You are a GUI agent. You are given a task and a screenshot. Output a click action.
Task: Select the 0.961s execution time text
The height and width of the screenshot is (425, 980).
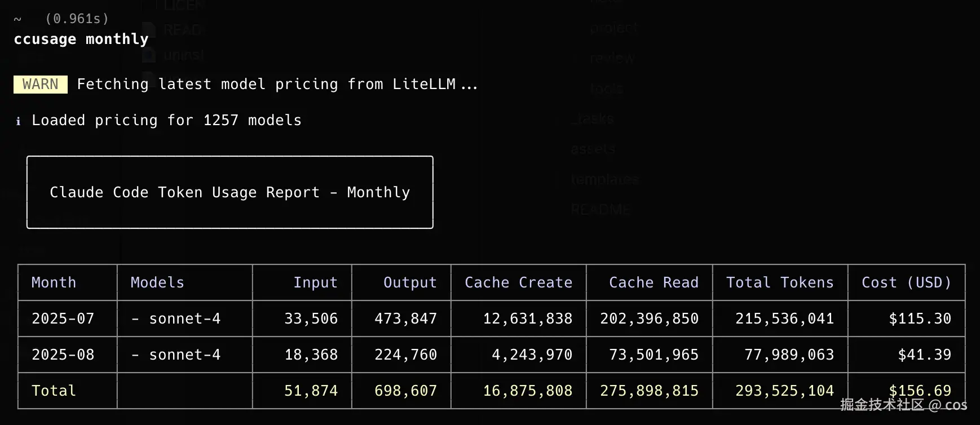[x=77, y=19]
